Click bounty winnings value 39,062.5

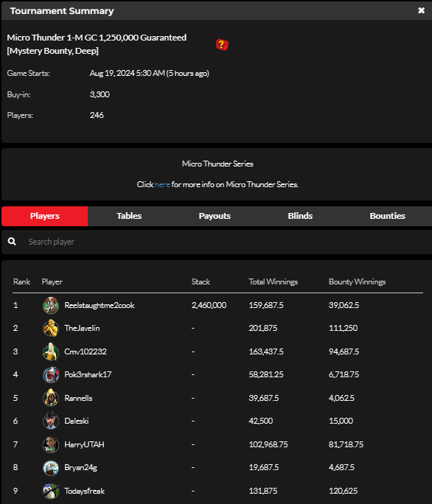344,305
